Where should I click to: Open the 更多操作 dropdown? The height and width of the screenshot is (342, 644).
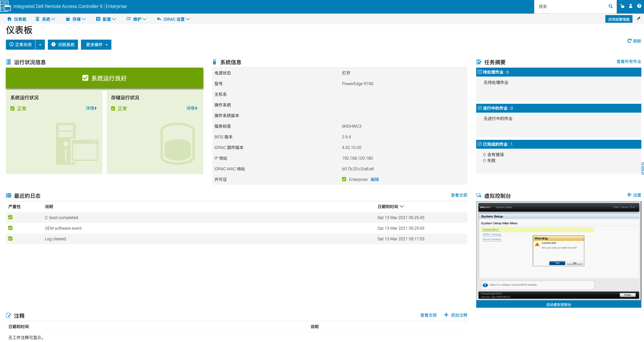[x=96, y=45]
